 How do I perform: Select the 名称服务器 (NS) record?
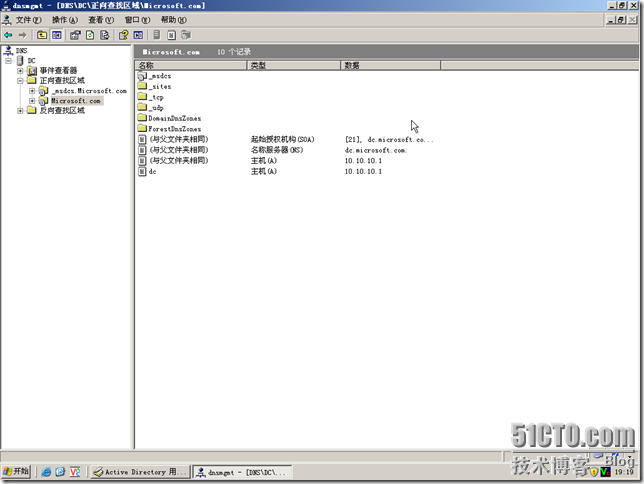272,150
